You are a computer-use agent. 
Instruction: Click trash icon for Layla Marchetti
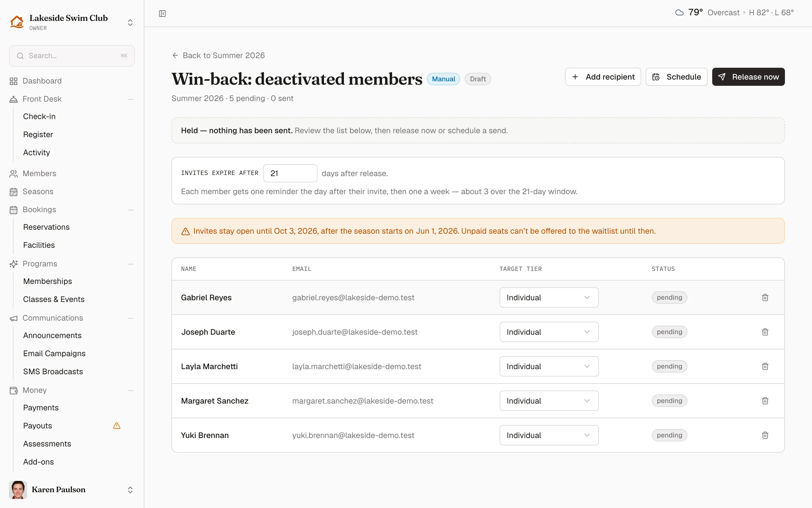pyautogui.click(x=765, y=366)
